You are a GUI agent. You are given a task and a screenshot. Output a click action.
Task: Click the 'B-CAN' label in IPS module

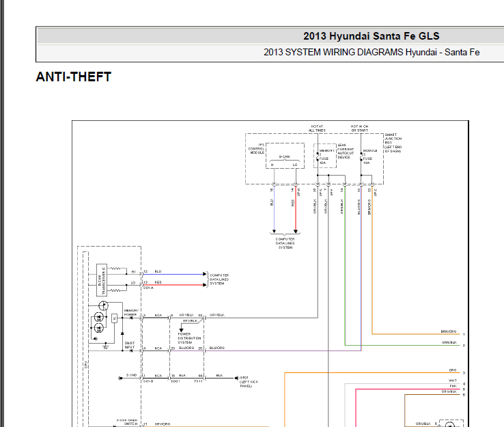[284, 156]
